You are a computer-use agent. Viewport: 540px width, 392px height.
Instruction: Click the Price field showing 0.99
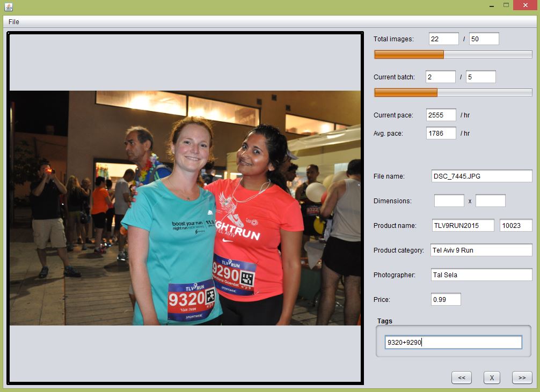coord(446,299)
